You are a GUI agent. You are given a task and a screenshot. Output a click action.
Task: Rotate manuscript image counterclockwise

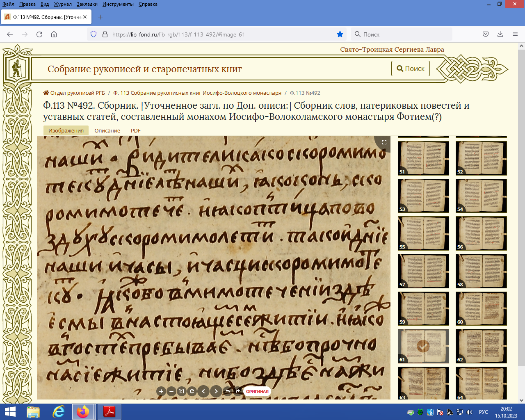[x=228, y=391]
